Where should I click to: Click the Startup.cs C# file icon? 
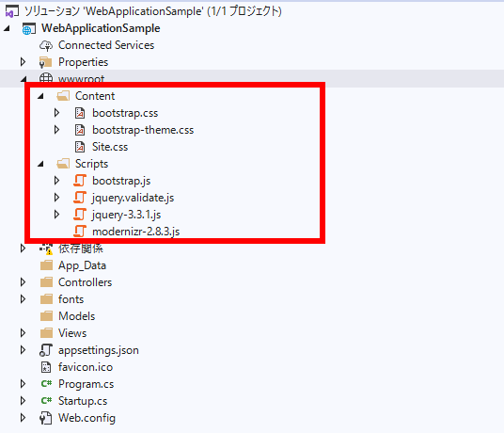tap(46, 401)
